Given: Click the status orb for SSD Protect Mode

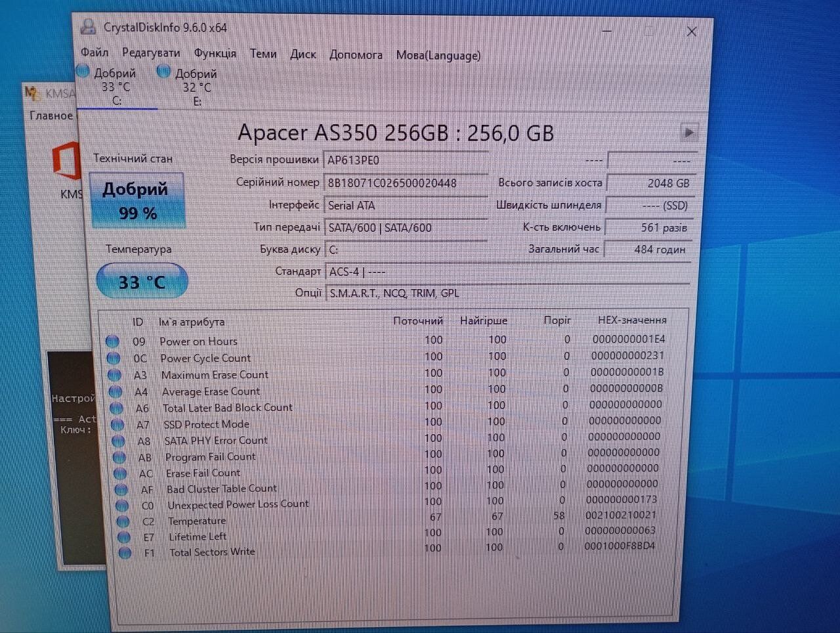Looking at the screenshot, I should coord(117,424).
